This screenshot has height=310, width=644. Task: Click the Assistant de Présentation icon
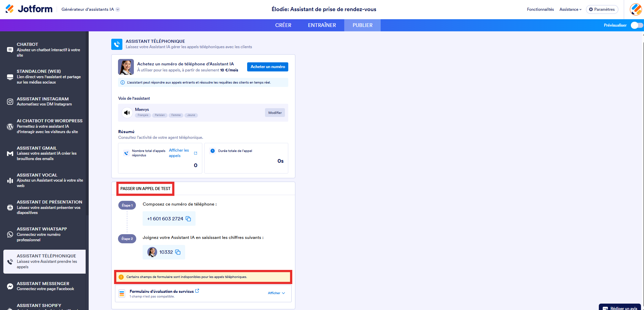click(10, 208)
